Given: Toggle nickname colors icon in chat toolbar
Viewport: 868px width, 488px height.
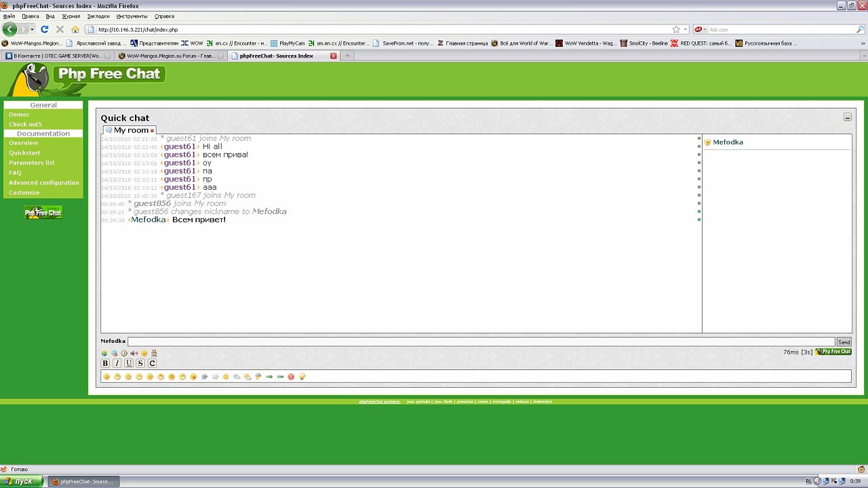Looking at the screenshot, I should click(x=114, y=353).
